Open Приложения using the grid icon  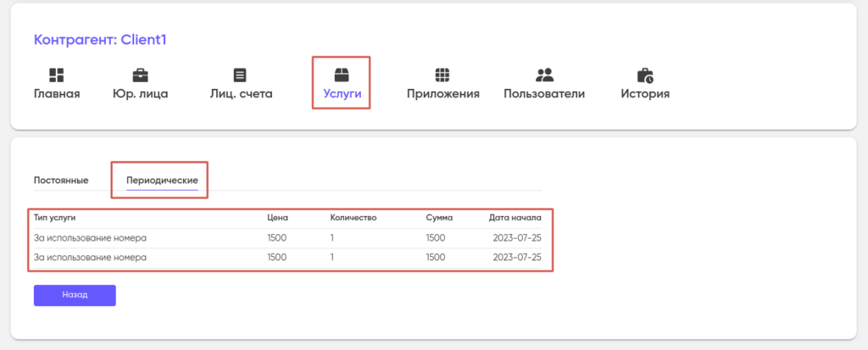pyautogui.click(x=442, y=75)
